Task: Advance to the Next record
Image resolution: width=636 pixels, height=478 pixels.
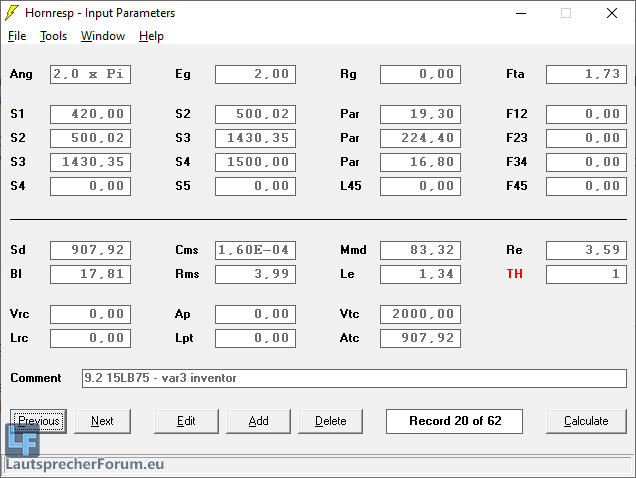Action: tap(102, 421)
